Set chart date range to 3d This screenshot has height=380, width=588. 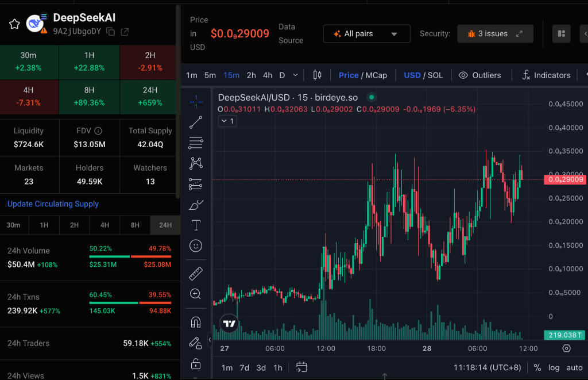pos(261,367)
